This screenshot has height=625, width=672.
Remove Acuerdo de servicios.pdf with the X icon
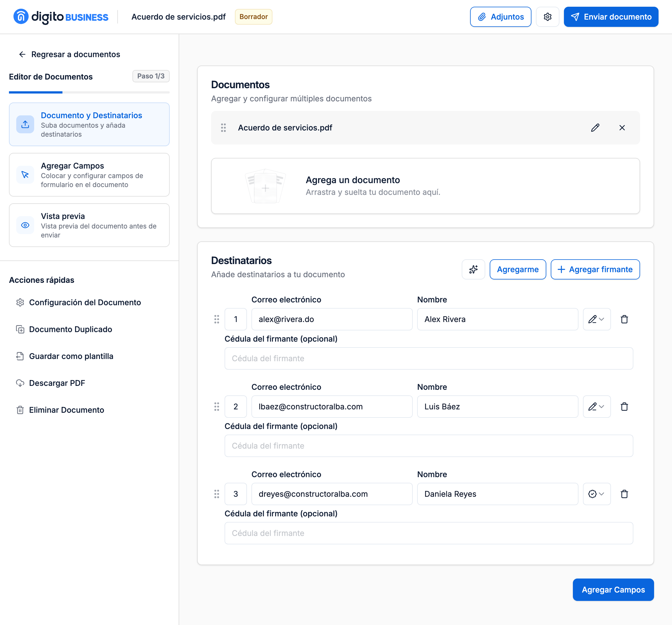622,128
